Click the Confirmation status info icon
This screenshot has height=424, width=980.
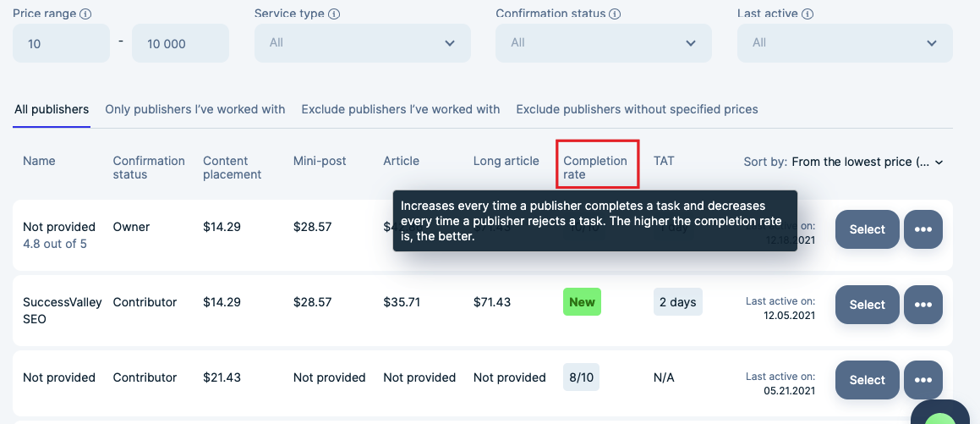click(x=615, y=14)
